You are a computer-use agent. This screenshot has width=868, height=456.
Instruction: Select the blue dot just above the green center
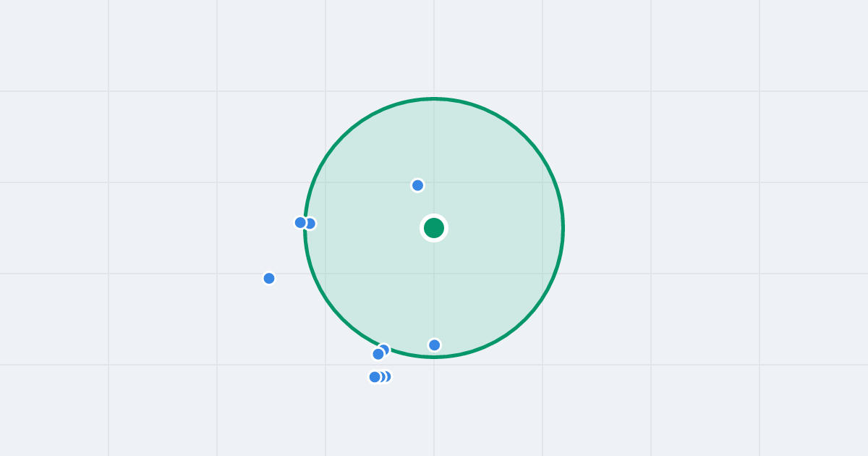(x=417, y=185)
